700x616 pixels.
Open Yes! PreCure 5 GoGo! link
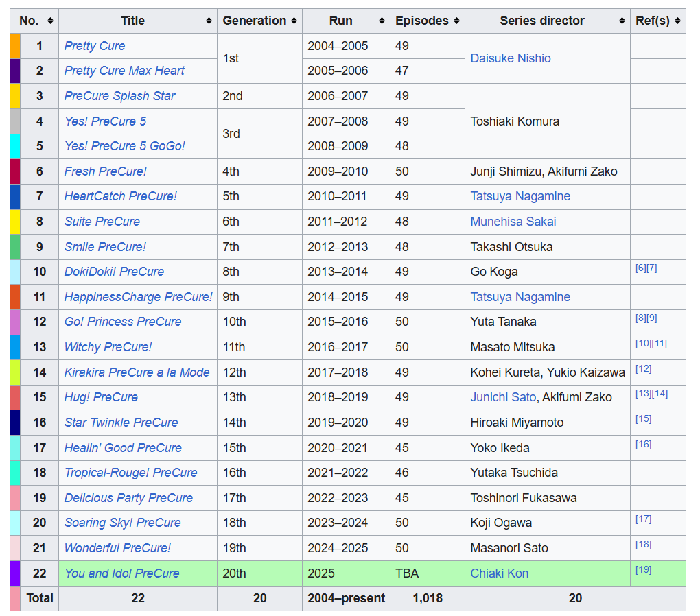point(124,146)
